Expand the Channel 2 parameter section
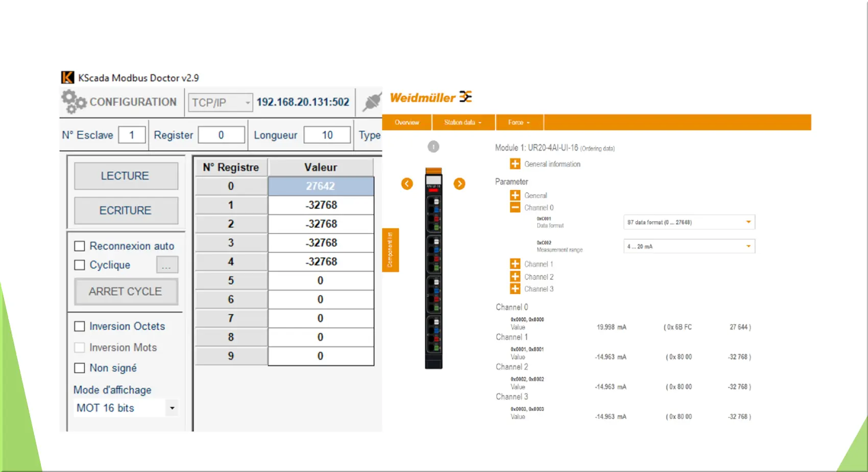This screenshot has width=868, height=472. pyautogui.click(x=515, y=276)
